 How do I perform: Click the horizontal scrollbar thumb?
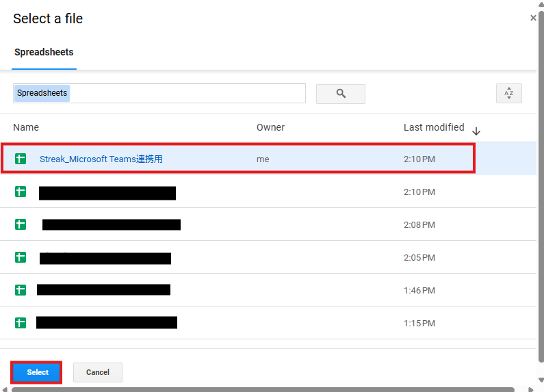point(263,389)
